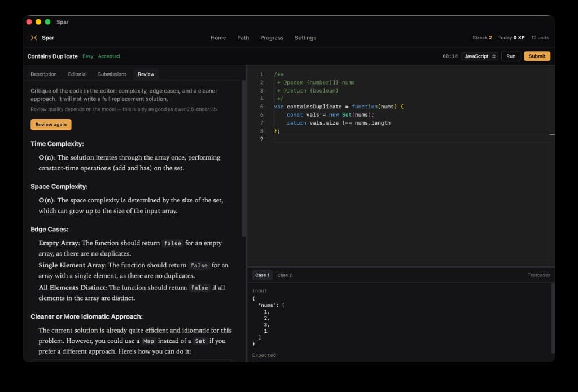Image resolution: width=578 pixels, height=392 pixels.
Task: Run the code with Run button
Action: coord(510,56)
